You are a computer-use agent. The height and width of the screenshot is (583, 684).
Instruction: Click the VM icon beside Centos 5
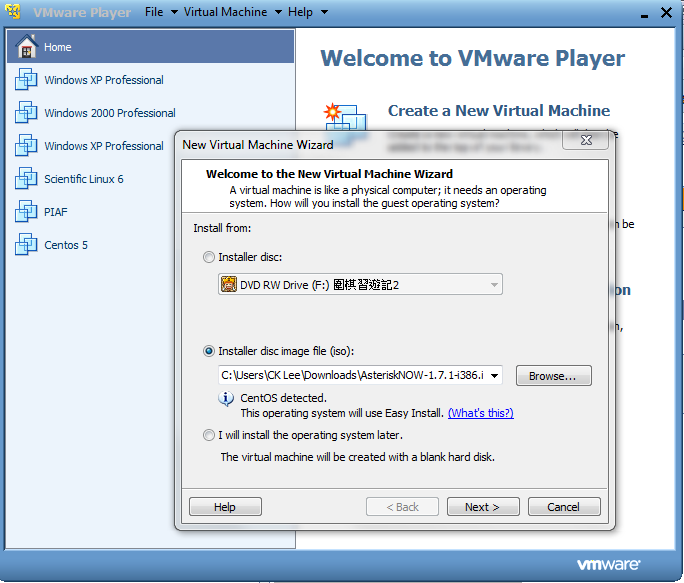26,244
